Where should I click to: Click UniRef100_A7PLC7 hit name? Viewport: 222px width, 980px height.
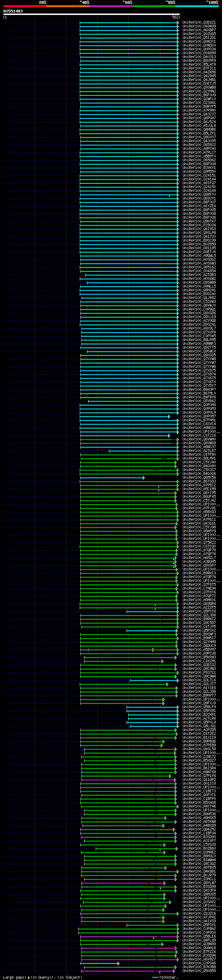coord(199,152)
